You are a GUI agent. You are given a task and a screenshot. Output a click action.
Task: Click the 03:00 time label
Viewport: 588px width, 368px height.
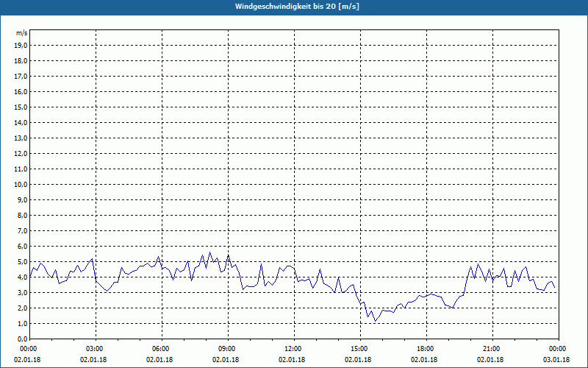pyautogui.click(x=96, y=349)
